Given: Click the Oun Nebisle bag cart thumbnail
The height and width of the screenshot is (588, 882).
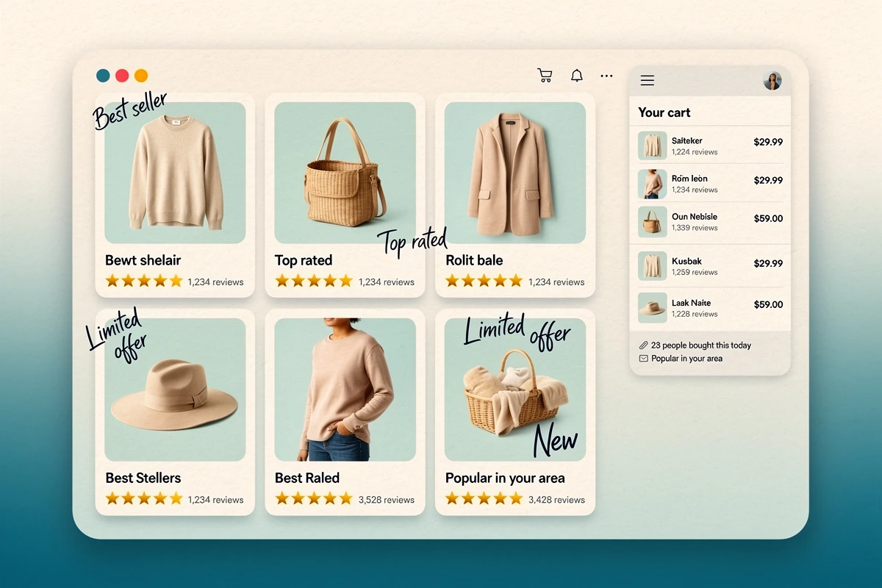Looking at the screenshot, I should pos(652,220).
